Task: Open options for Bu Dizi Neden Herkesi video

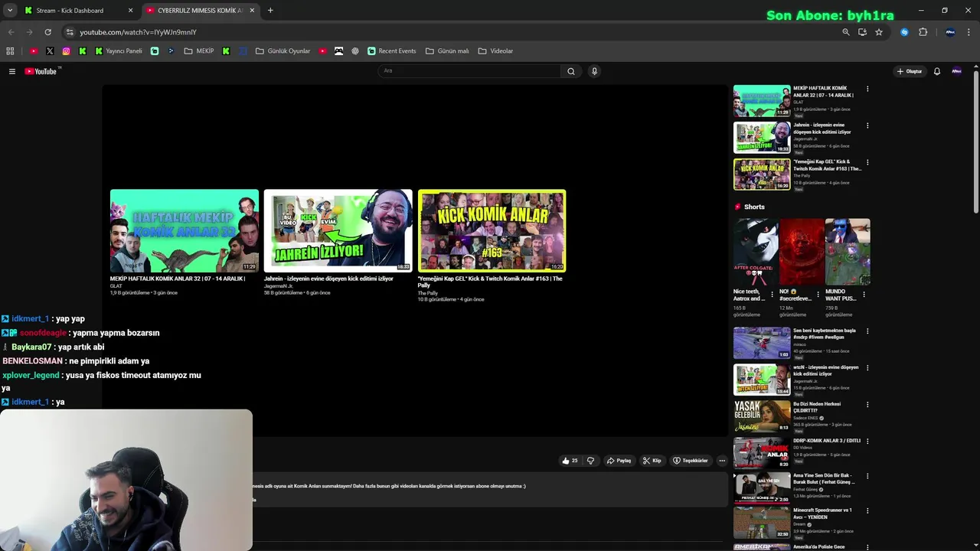Action: pos(867,404)
